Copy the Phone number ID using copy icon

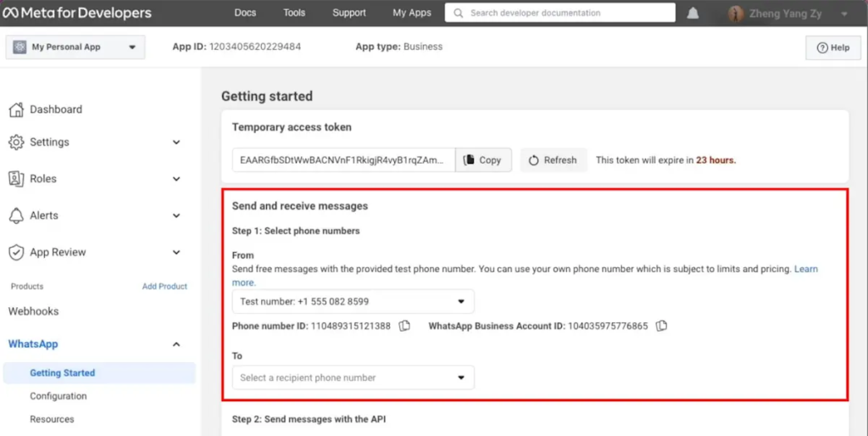404,326
